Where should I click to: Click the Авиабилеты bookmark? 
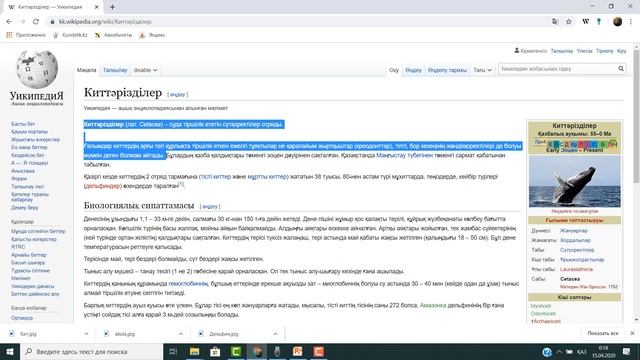point(113,35)
